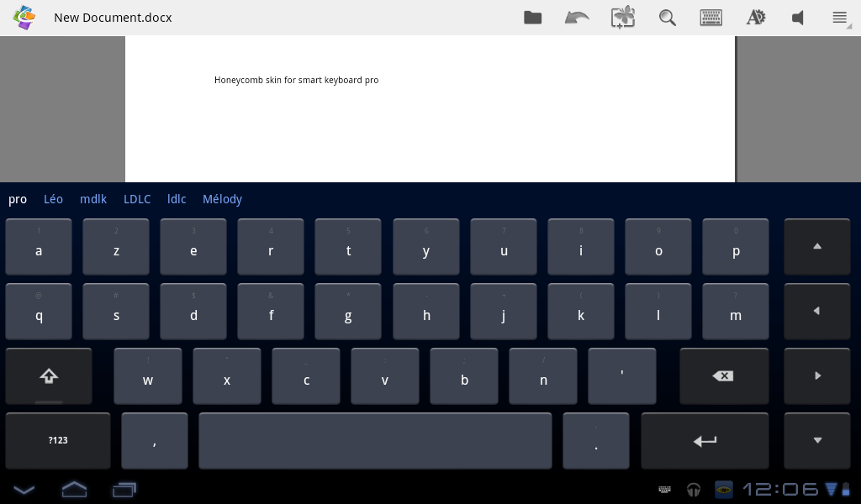
Task: Tap the Android home button
Action: [74, 489]
